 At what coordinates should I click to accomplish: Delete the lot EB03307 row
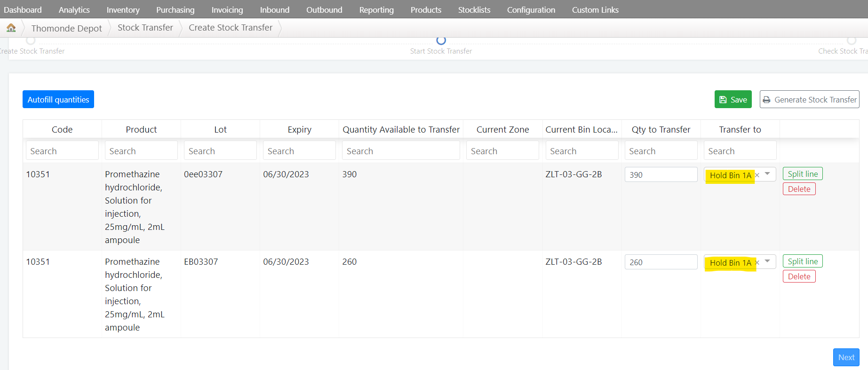coord(799,276)
